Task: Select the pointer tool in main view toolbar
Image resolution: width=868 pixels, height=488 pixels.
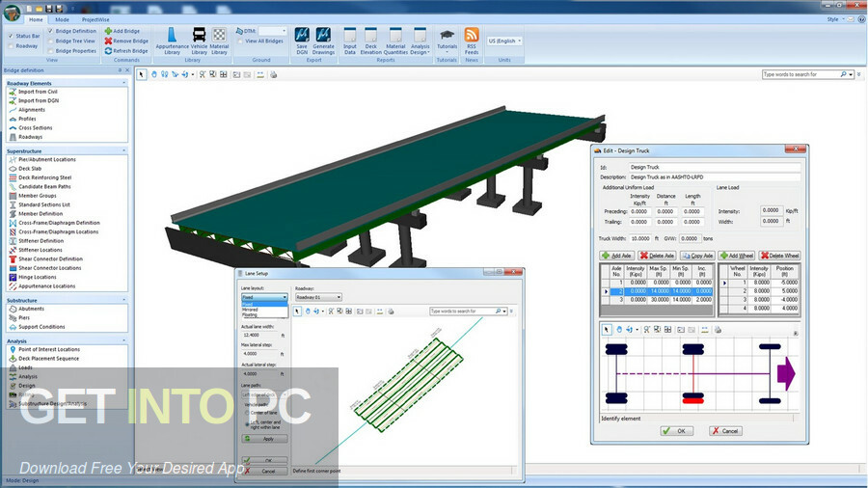Action: point(141,74)
